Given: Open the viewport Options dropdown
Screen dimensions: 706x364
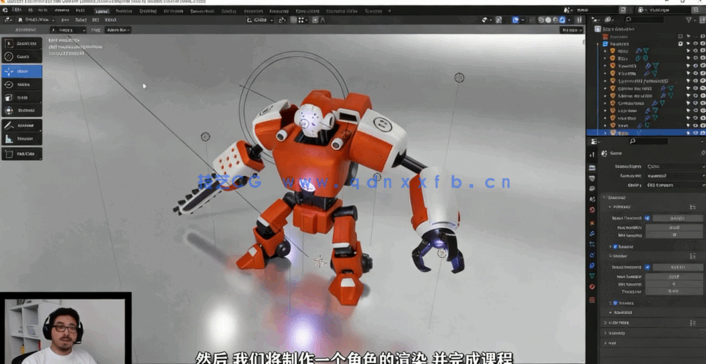Looking at the screenshot, I should pyautogui.click(x=571, y=30).
